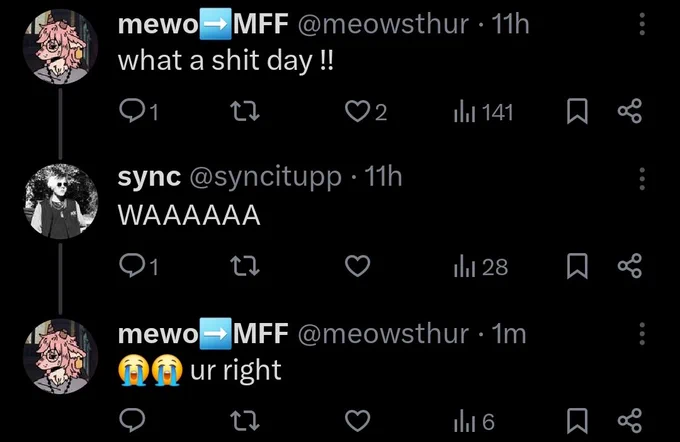Open more options on the "ur right" tweet
680x442 pixels.
pos(642,333)
